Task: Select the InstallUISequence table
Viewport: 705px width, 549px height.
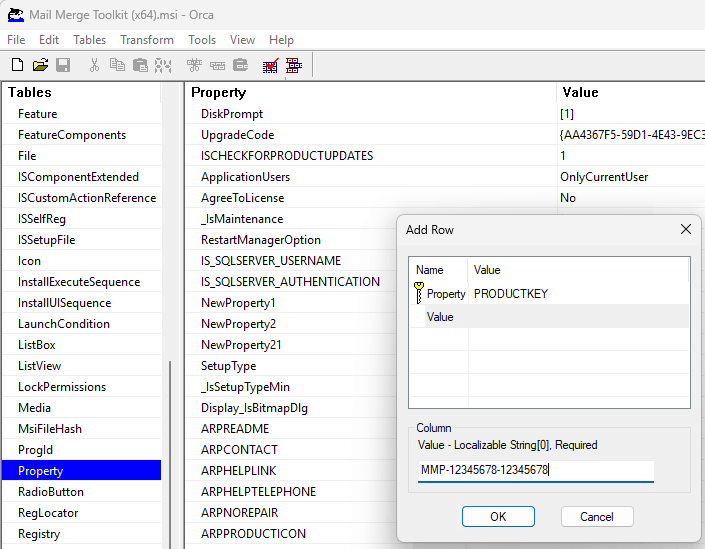Action: point(82,303)
